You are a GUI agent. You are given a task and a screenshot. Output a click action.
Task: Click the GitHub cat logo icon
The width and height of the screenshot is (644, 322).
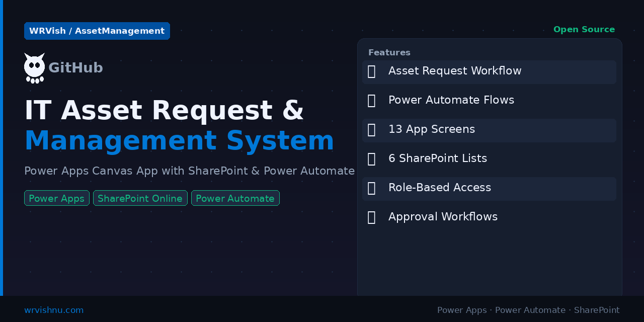pos(34,68)
